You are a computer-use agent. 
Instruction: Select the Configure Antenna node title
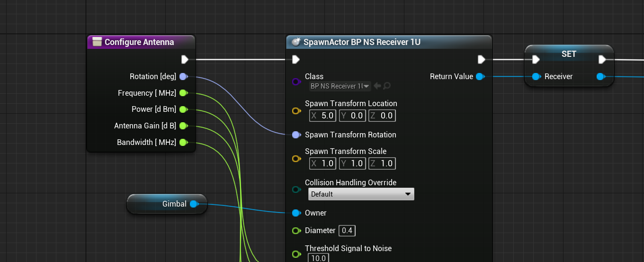[x=139, y=42]
